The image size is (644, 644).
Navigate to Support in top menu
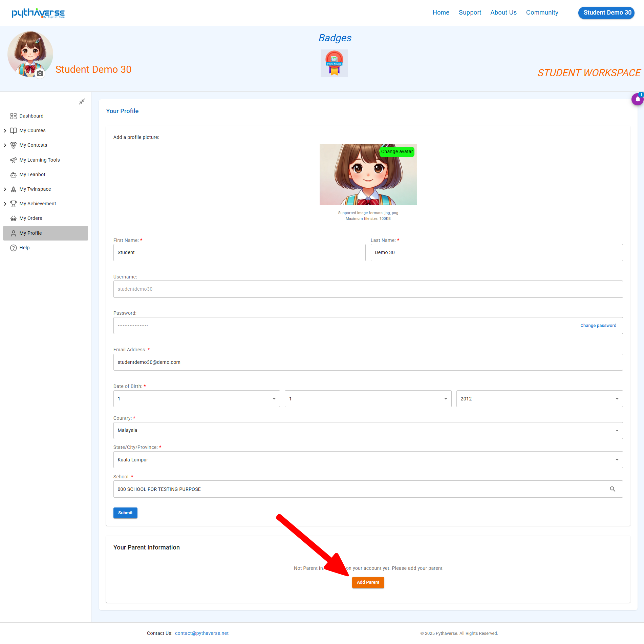tap(470, 13)
